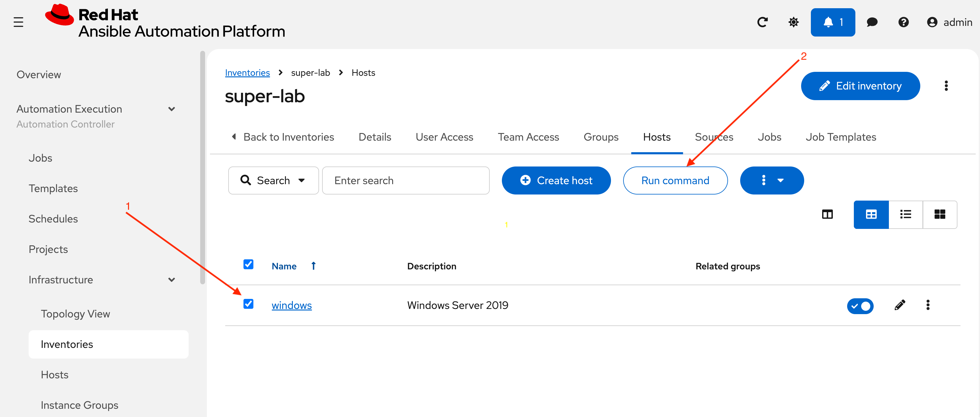This screenshot has width=980, height=417.
Task: Open the help question mark icon
Action: 903,23
